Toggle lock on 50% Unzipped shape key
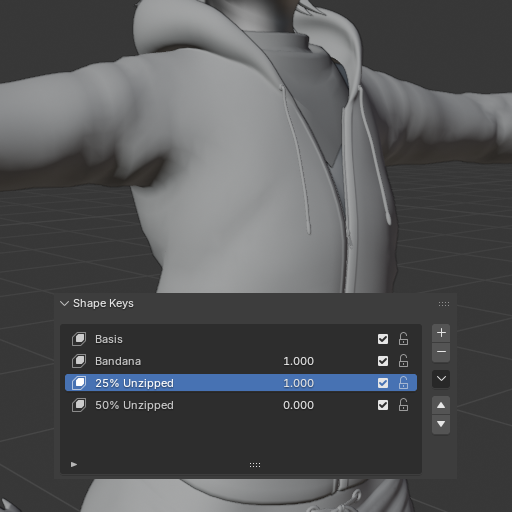Screen dimensions: 512x512 (403, 405)
